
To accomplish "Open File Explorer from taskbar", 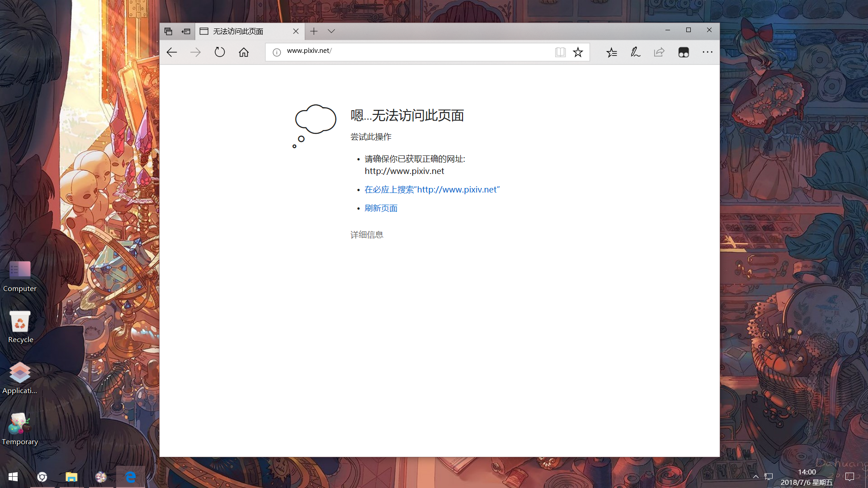I will pos(71,477).
